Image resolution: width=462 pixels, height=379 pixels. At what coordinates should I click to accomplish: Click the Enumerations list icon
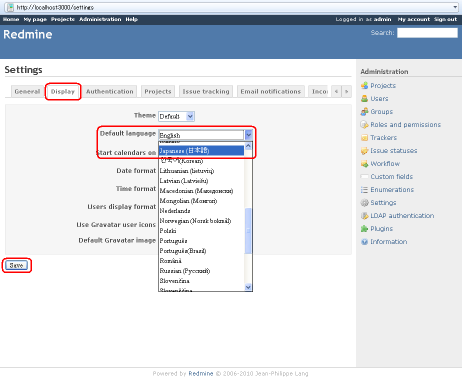[364, 190]
